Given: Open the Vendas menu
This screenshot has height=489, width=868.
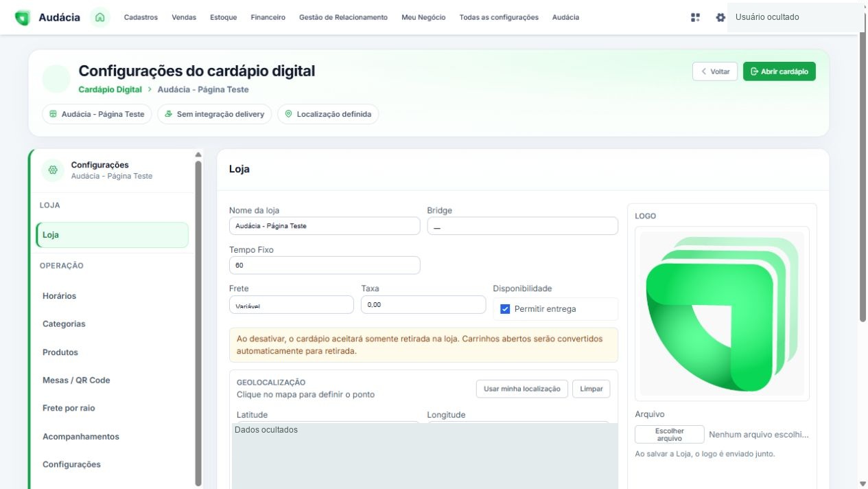Looking at the screenshot, I should [184, 17].
